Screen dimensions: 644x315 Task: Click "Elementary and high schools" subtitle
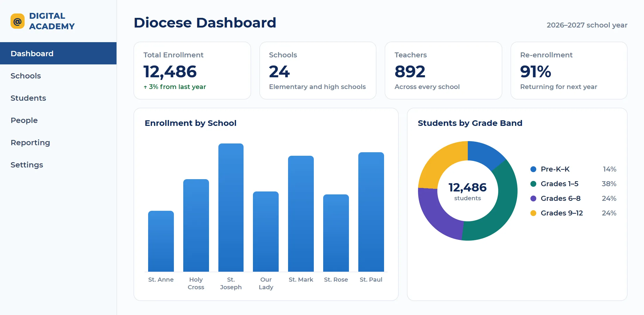click(x=317, y=87)
